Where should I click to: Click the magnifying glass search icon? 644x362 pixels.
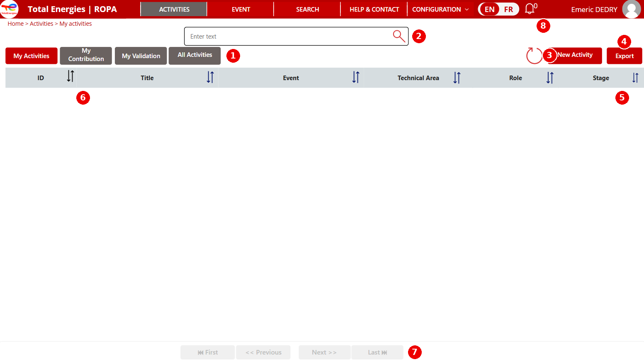[399, 36]
